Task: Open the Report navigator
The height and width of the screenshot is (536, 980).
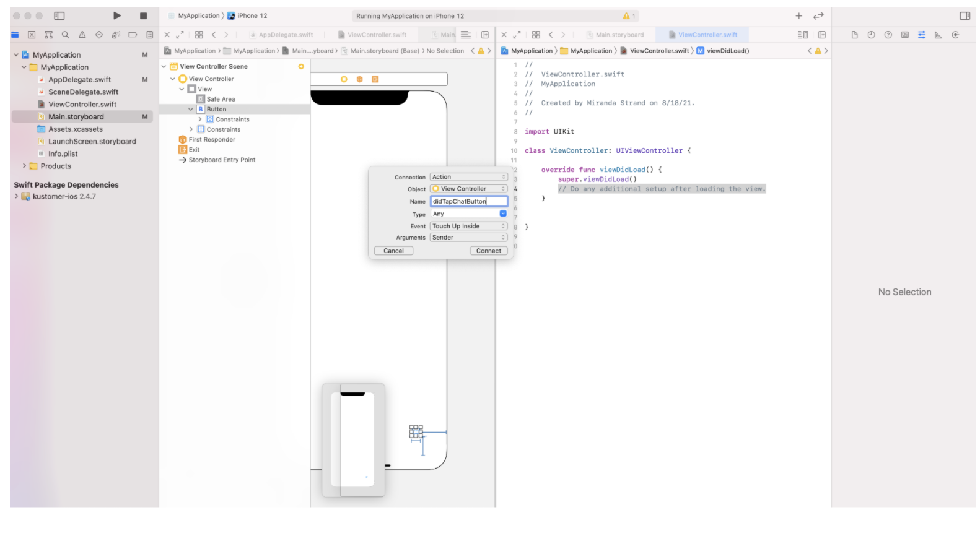Action: coord(149,35)
